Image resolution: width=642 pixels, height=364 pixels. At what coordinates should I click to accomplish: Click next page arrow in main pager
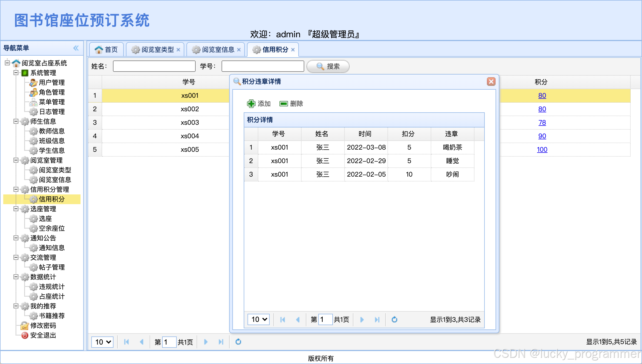pyautogui.click(x=206, y=342)
